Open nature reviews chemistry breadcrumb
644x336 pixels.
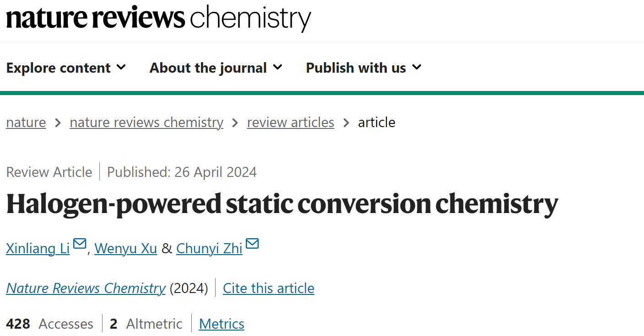[146, 123]
